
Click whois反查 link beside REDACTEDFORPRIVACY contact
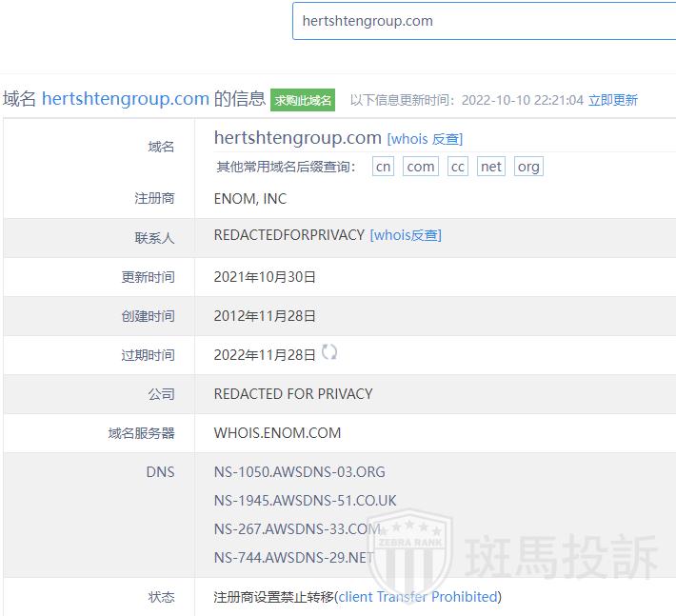click(406, 235)
